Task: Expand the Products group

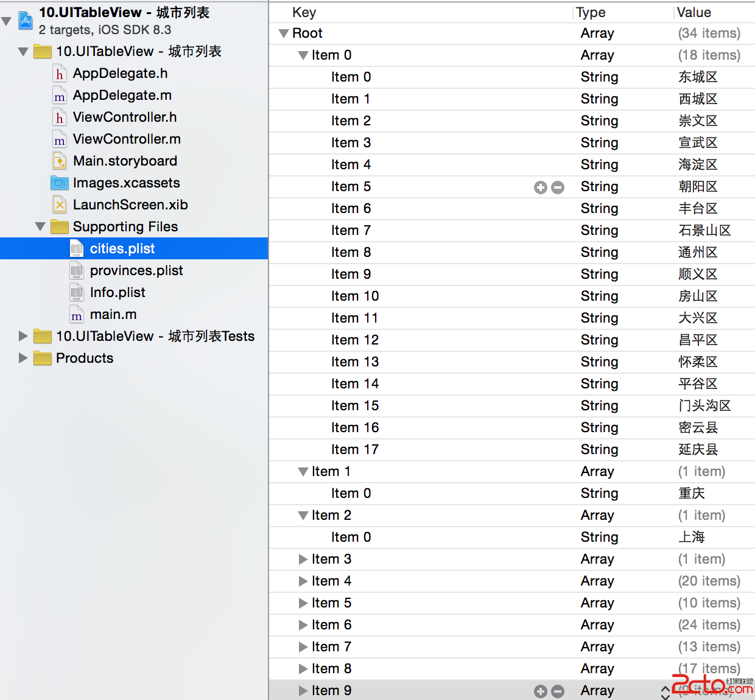Action: pos(23,358)
